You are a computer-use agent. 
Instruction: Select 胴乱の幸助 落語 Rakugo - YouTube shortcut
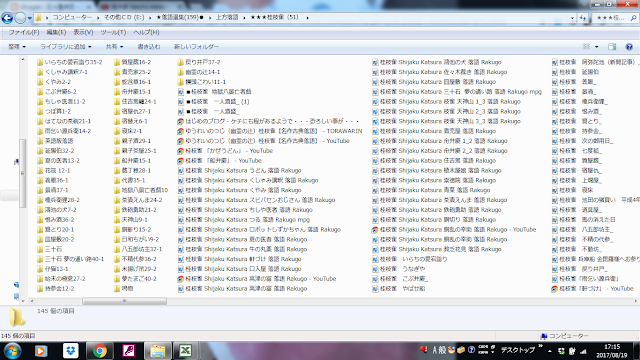(x=453, y=229)
